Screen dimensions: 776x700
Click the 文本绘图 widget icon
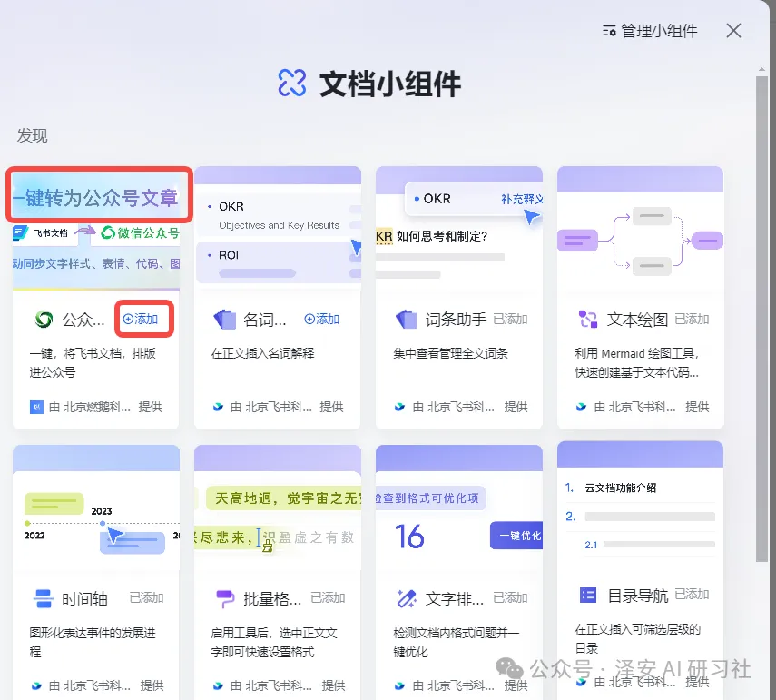tap(588, 320)
